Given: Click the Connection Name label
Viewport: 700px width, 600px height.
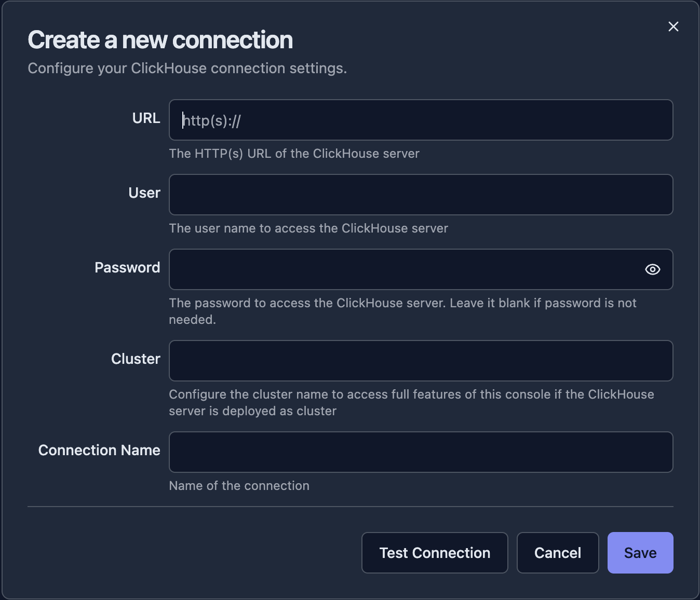Looking at the screenshot, I should (99, 450).
